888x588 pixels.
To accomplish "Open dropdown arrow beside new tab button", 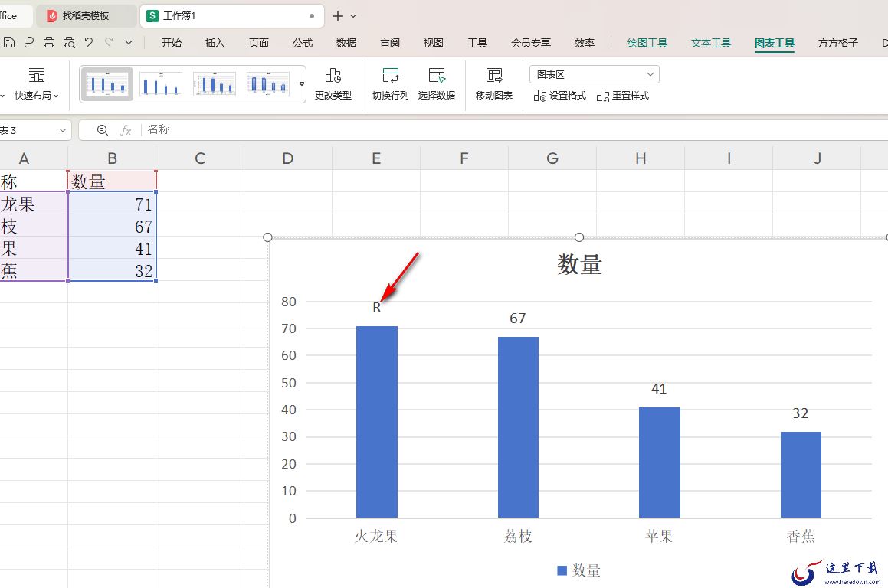I will click(x=353, y=16).
